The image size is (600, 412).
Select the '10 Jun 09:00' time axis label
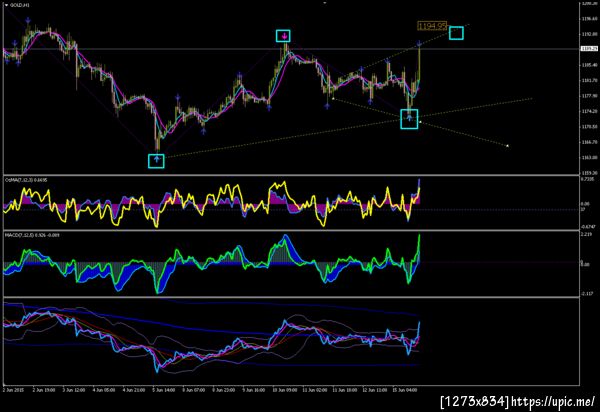(x=285, y=390)
